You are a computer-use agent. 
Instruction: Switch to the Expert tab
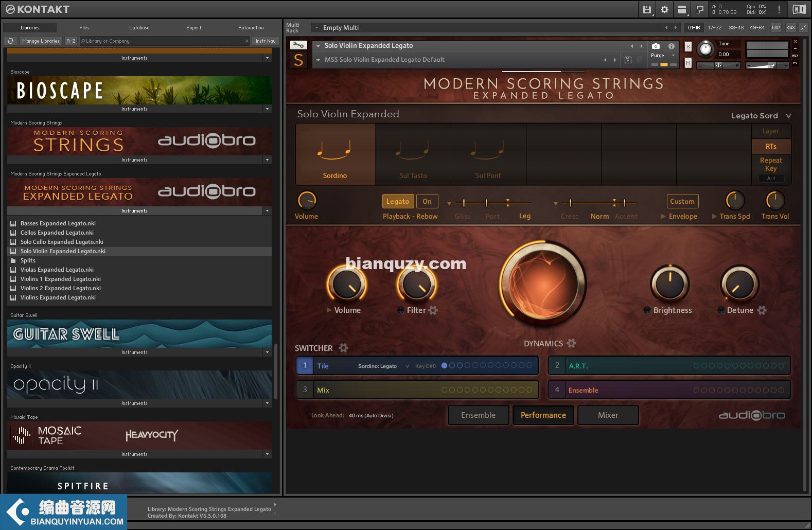point(194,28)
